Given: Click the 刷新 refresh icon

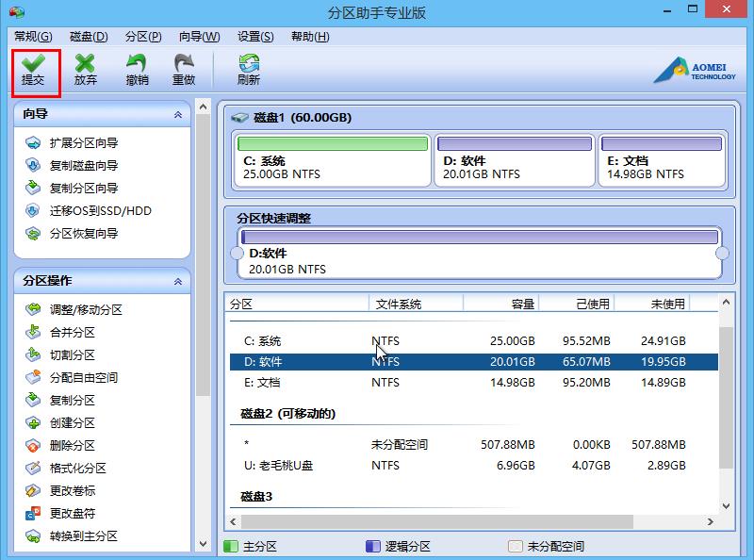Looking at the screenshot, I should point(249,63).
